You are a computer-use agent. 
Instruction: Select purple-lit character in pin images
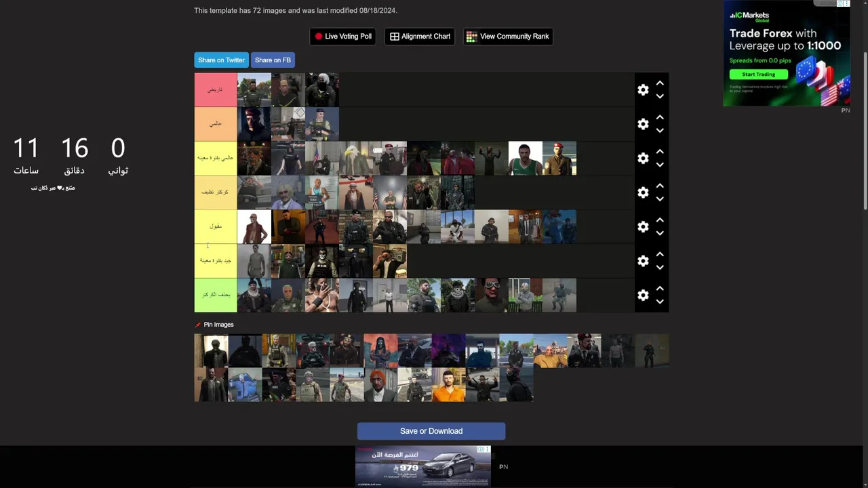pyautogui.click(x=448, y=350)
